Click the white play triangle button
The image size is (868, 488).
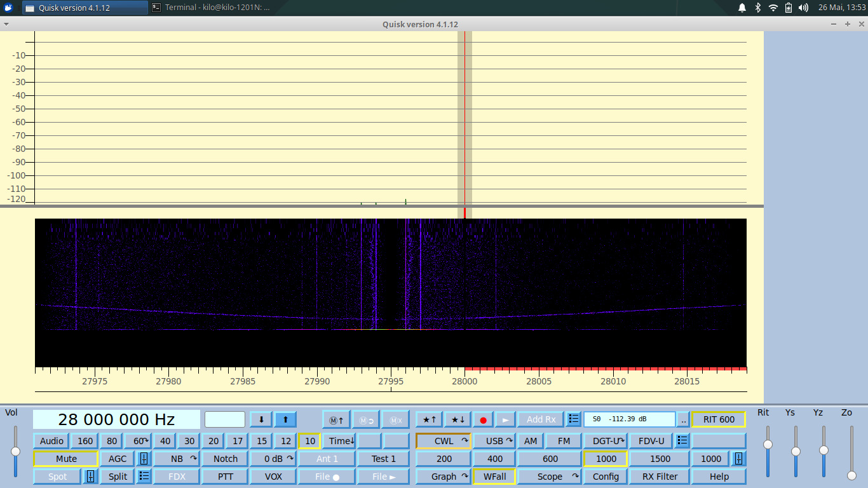click(505, 419)
